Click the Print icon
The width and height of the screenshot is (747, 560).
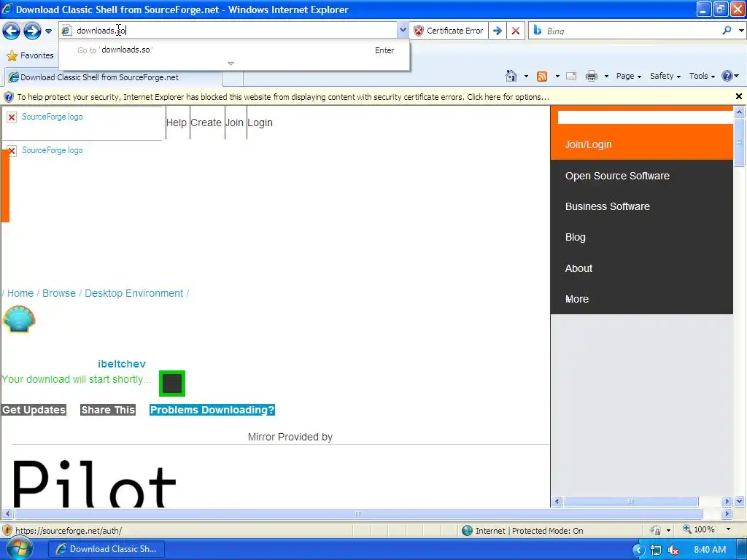point(591,76)
